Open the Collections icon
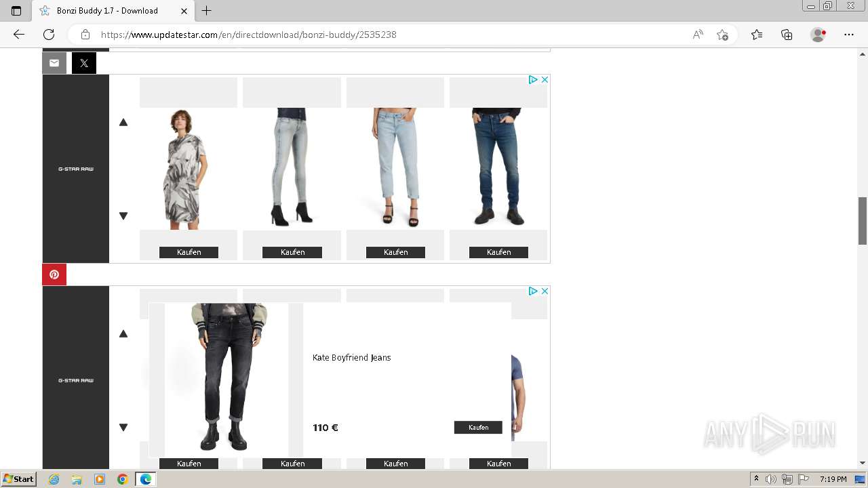The height and width of the screenshot is (488, 868). [787, 35]
